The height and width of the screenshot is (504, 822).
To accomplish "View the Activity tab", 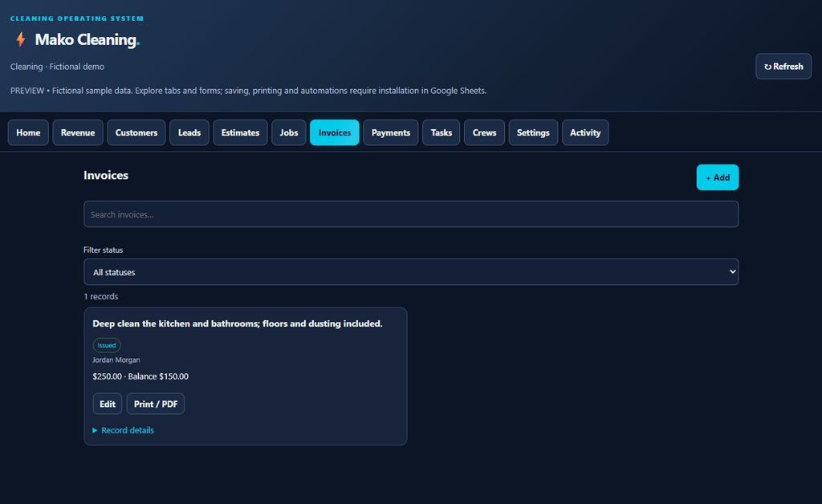I will pos(585,132).
